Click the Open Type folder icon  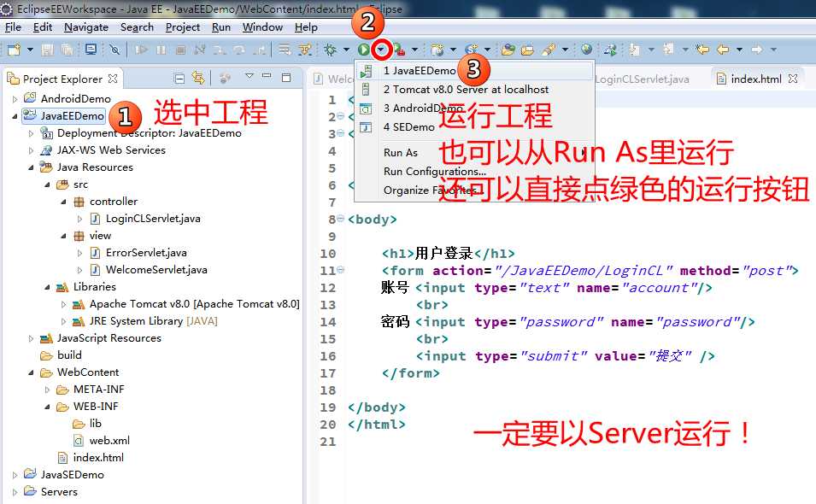coord(508,50)
